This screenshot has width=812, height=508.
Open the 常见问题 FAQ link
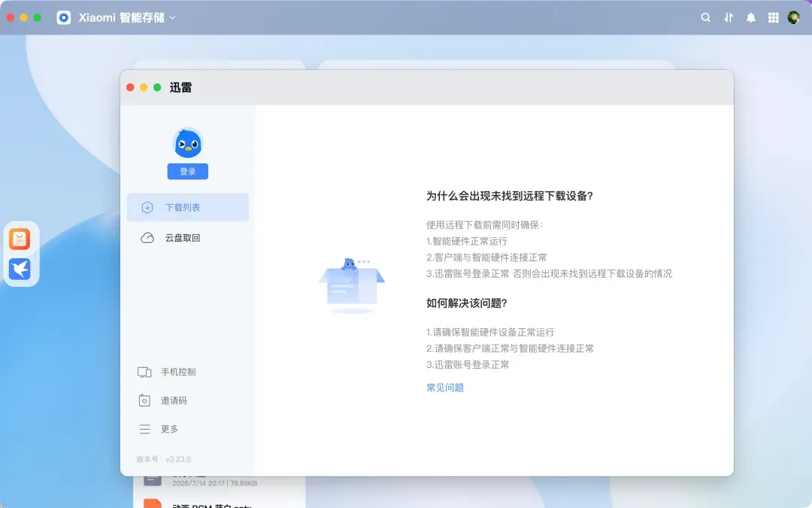point(445,388)
